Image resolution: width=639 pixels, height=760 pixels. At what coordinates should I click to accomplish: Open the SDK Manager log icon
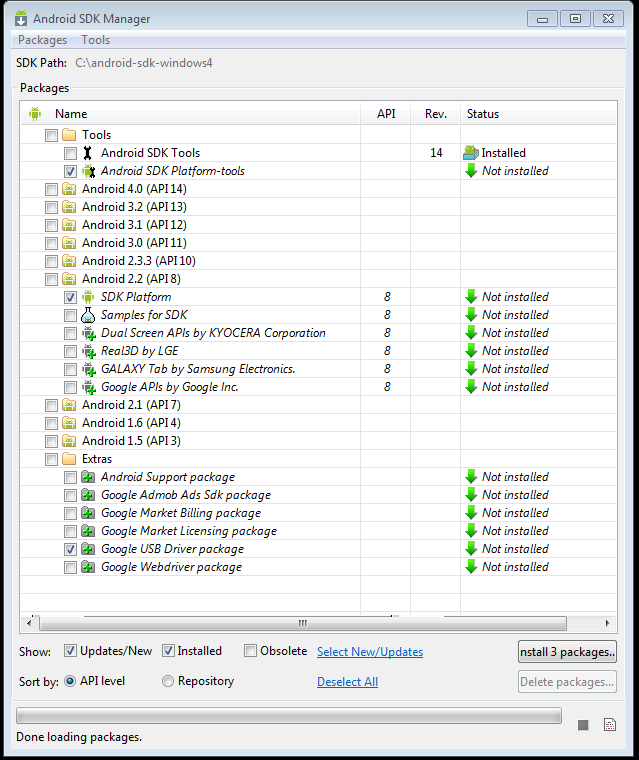tap(609, 724)
